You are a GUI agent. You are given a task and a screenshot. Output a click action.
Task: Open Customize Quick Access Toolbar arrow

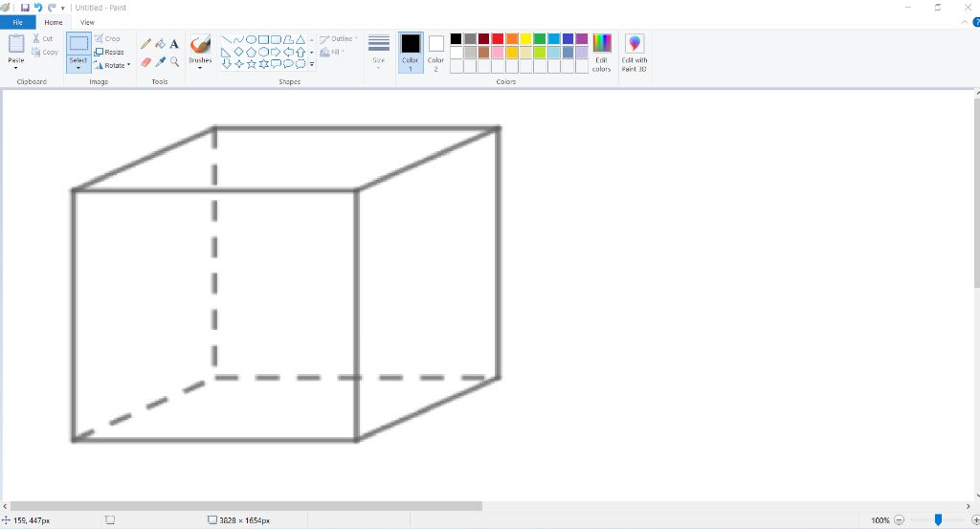62,8
